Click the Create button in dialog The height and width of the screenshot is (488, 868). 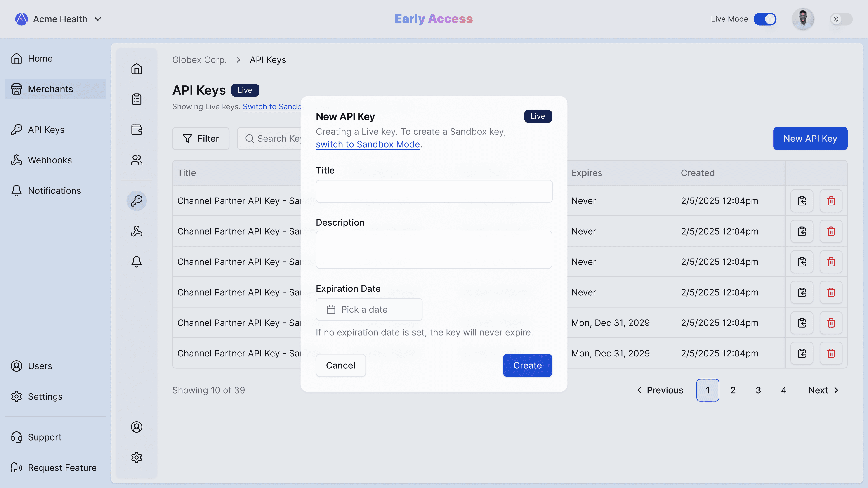point(527,365)
